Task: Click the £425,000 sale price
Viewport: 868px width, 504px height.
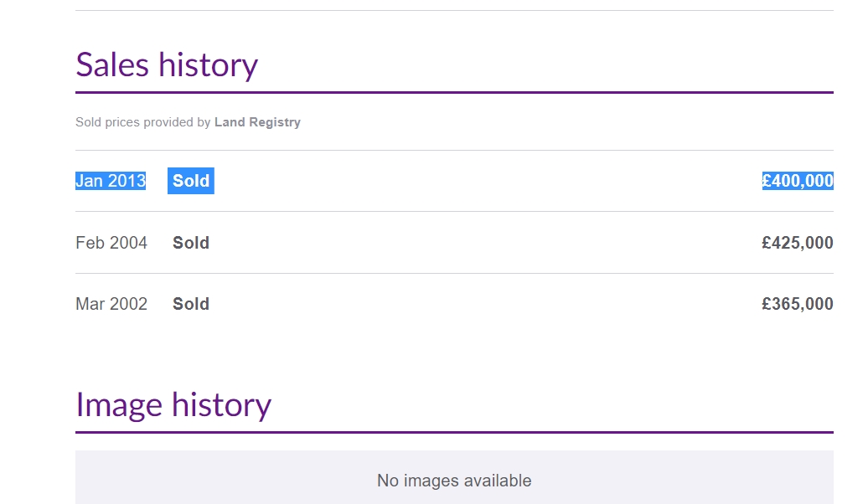Action: [797, 243]
